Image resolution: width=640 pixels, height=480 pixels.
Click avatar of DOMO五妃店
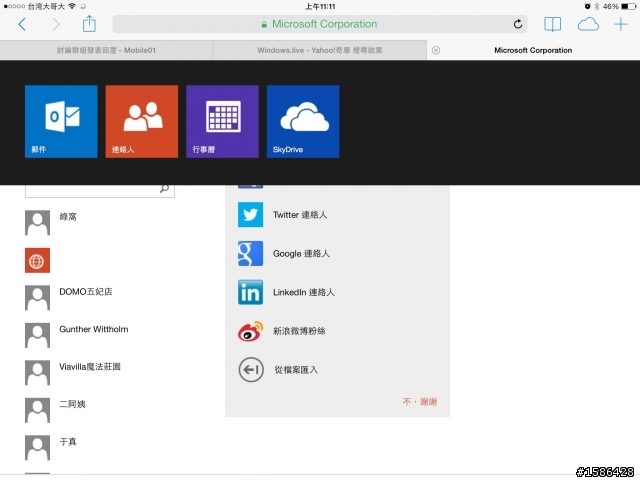pos(37,298)
